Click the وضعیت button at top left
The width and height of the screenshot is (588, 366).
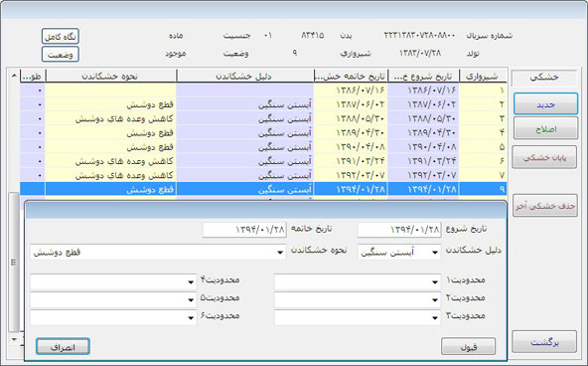click(60, 54)
